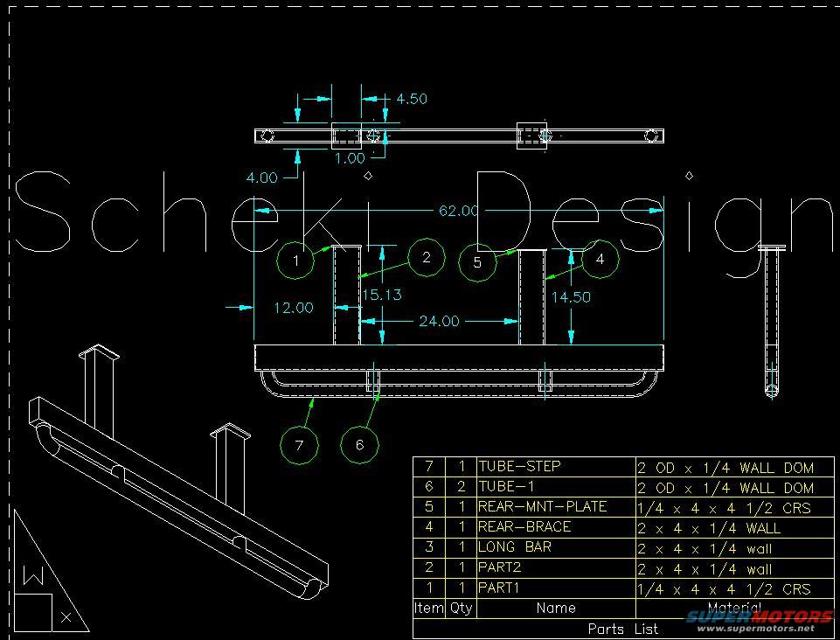Click the balloon numbered 7
Image resolution: width=840 pixels, height=640 pixels.
click(x=300, y=445)
